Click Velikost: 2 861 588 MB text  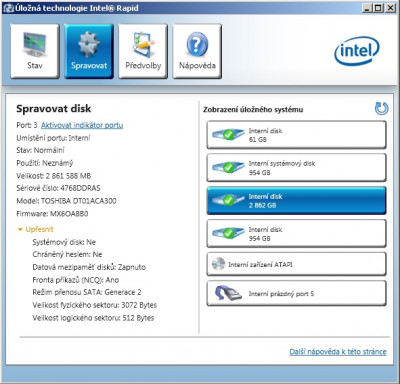[x=54, y=176]
